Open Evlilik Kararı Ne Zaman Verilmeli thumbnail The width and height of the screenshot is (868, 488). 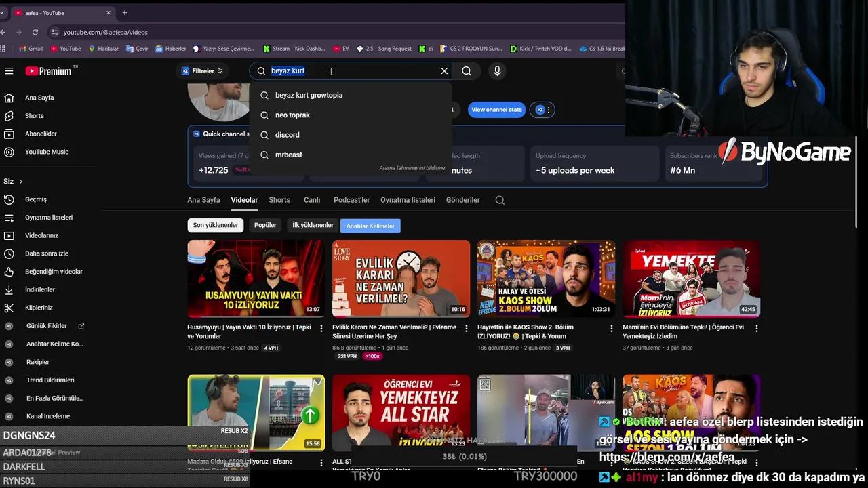pos(401,279)
